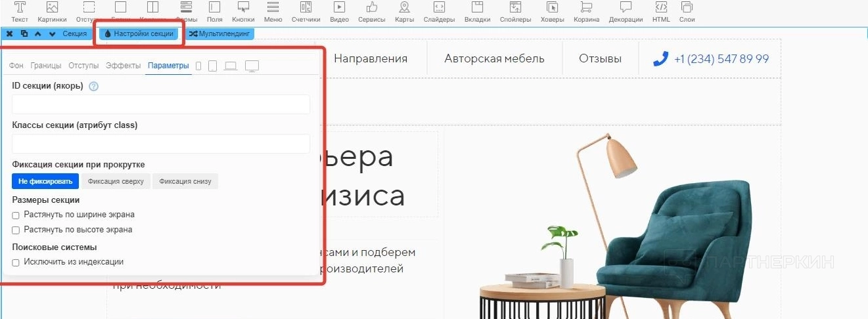Select the mobile phone preview icon
Viewport: 868px width, 319px height.
pos(199,66)
